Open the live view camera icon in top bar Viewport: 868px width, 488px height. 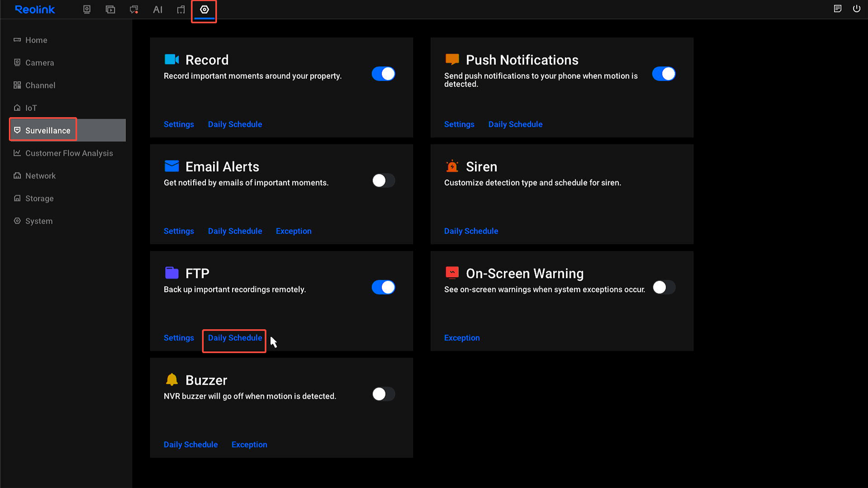87,9
